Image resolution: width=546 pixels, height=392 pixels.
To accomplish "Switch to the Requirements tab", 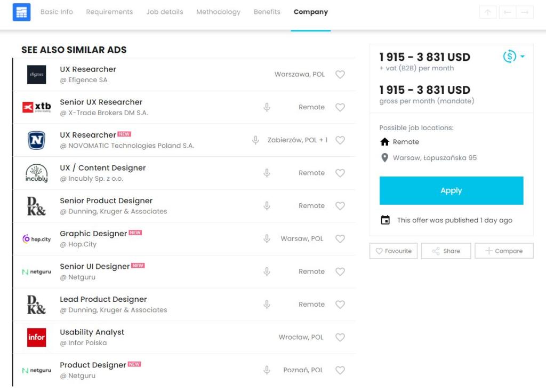I will coord(109,12).
